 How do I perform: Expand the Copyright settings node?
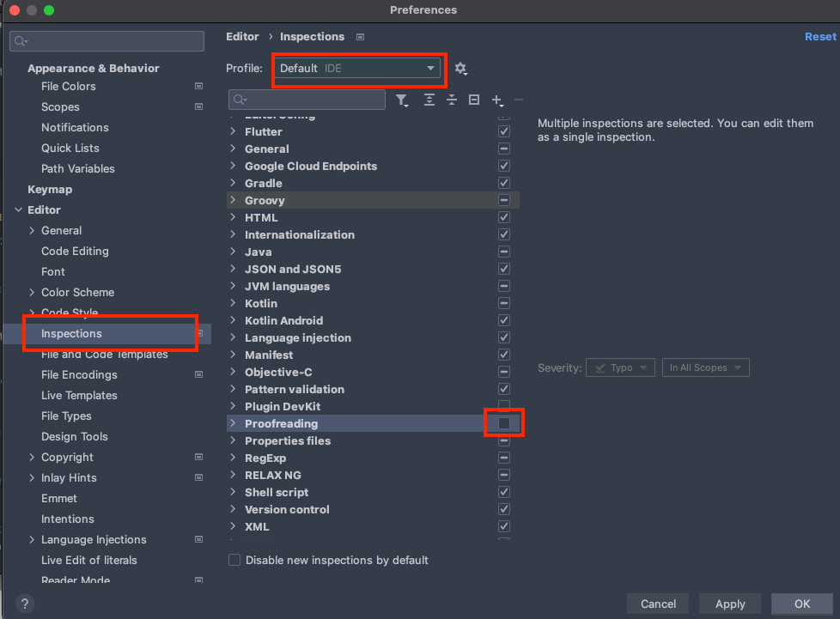click(32, 457)
